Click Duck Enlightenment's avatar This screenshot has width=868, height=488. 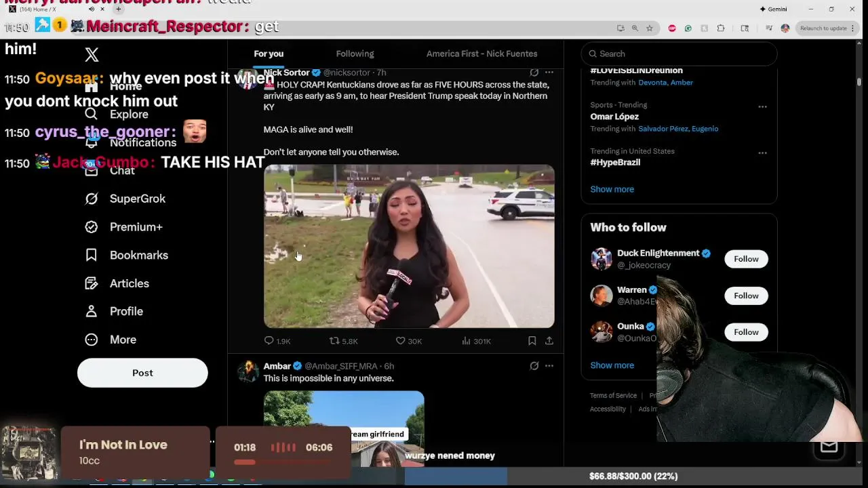click(x=601, y=259)
